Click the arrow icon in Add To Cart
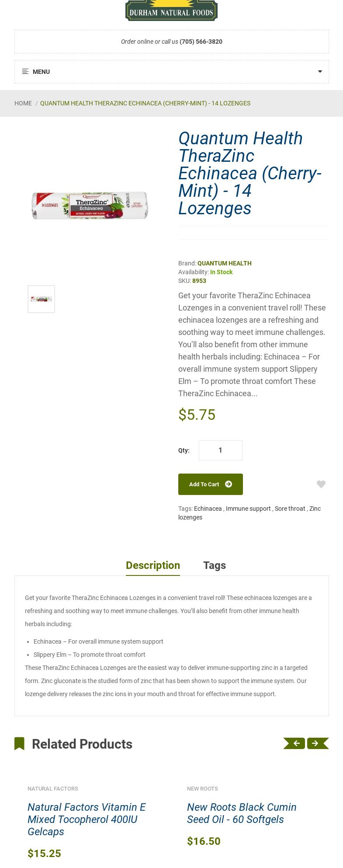This screenshot has width=343, height=868. (229, 484)
